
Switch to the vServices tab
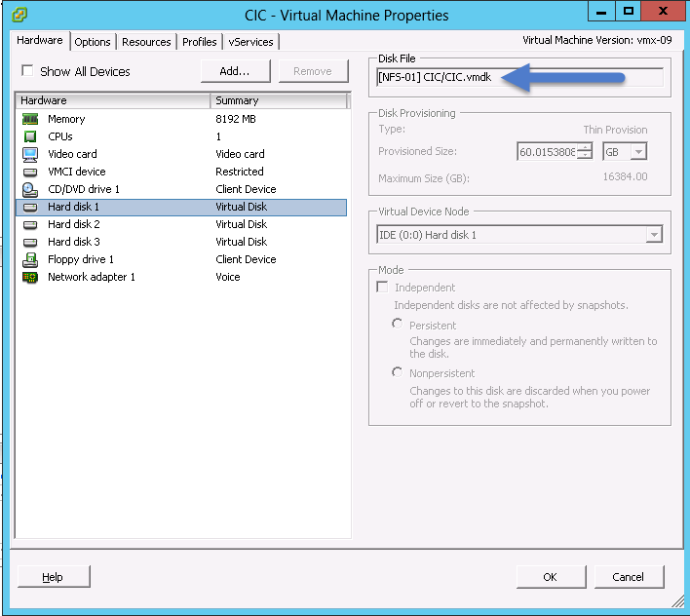250,42
